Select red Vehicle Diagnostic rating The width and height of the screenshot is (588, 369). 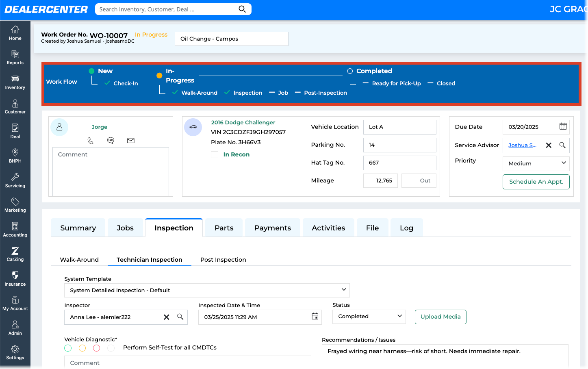[x=96, y=348]
